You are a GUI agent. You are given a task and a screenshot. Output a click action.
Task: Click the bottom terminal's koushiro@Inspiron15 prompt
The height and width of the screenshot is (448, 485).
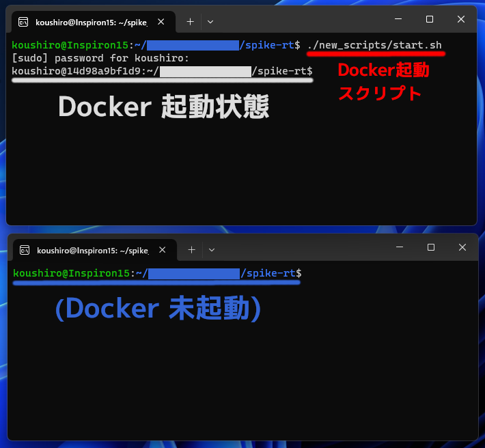pyautogui.click(x=157, y=273)
